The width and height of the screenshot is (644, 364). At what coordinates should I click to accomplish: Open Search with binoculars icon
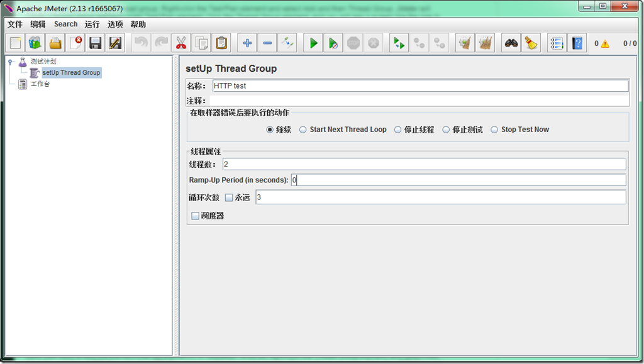click(x=511, y=43)
